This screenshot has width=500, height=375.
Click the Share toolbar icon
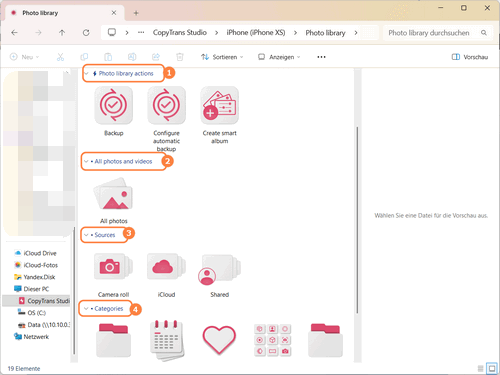click(x=156, y=57)
